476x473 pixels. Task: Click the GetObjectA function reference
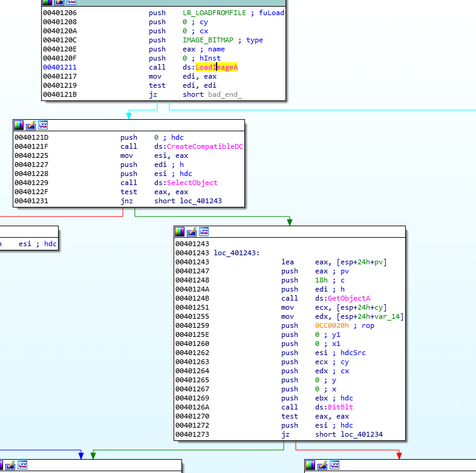(x=349, y=298)
